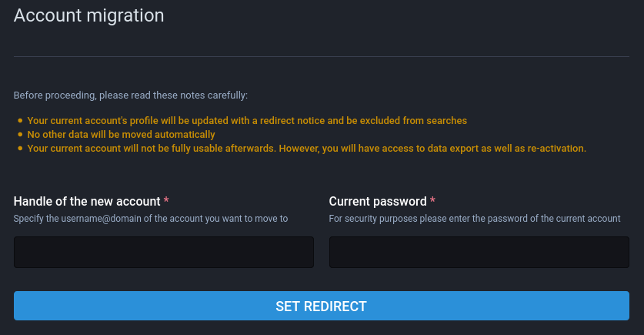Screen dimensions: 644x335
Task: Click the redirect notice warning note
Action: pyautogui.click(x=246, y=121)
